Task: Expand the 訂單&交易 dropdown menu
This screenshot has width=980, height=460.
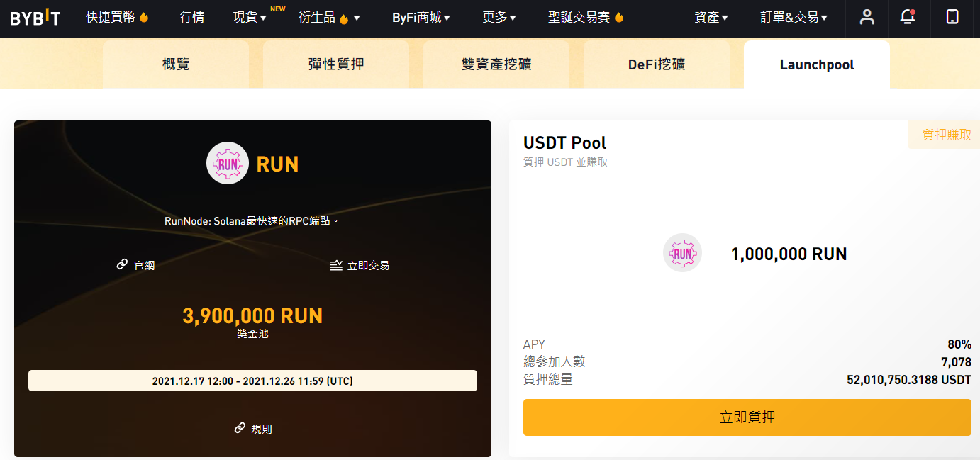Action: click(x=794, y=18)
